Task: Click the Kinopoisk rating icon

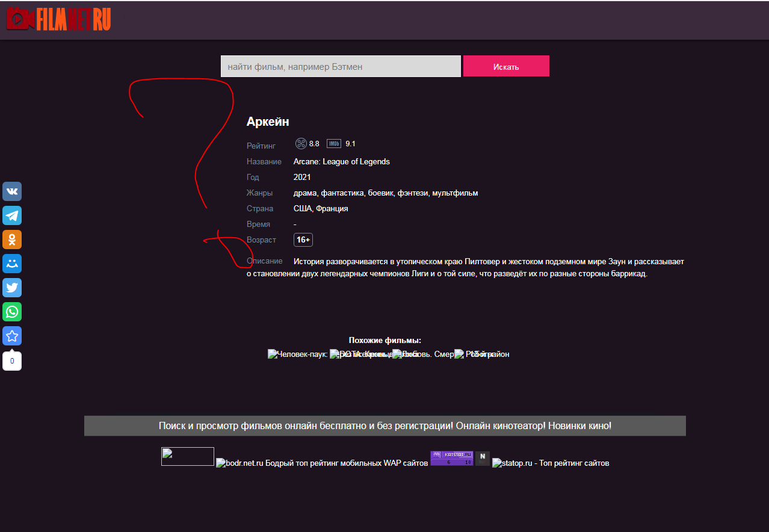Action: click(301, 144)
